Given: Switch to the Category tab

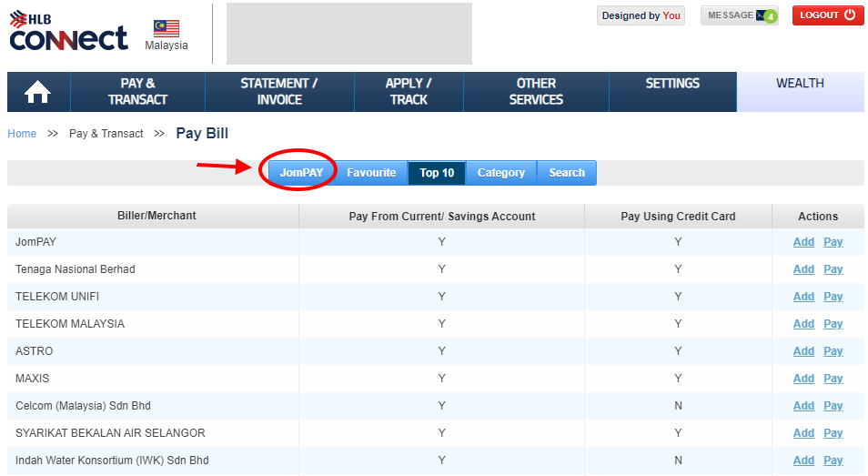Looking at the screenshot, I should [x=501, y=173].
